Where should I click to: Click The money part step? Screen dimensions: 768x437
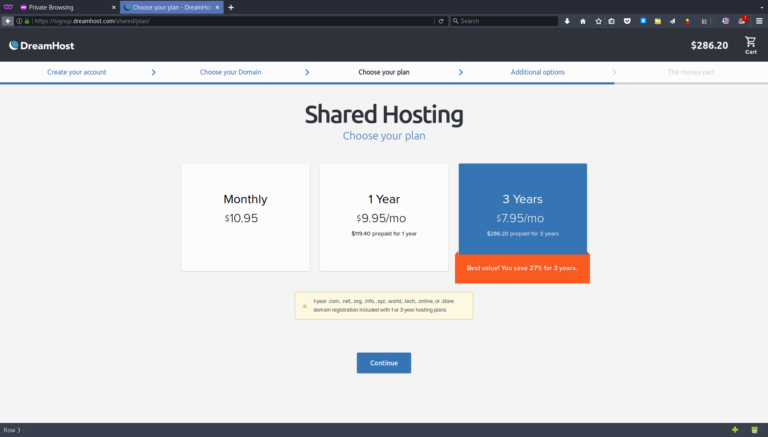(691, 72)
